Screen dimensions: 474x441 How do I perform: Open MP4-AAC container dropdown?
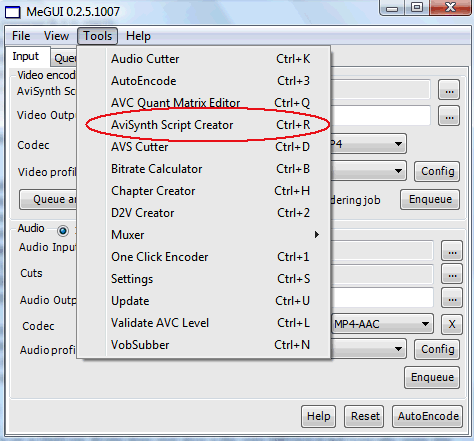click(382, 324)
